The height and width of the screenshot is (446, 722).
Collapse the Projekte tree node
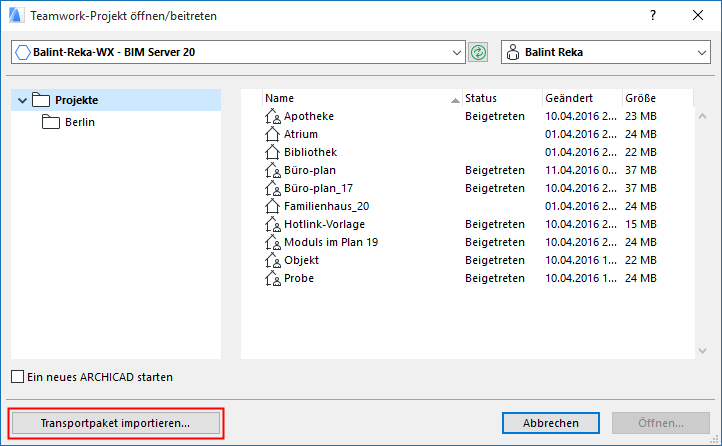coord(22,100)
